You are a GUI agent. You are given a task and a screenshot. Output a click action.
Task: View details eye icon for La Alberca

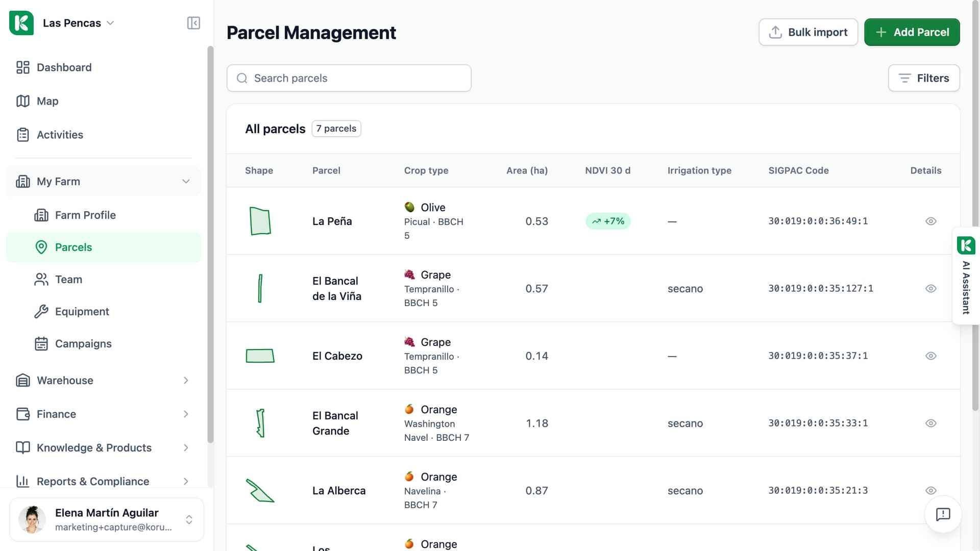[930, 491]
